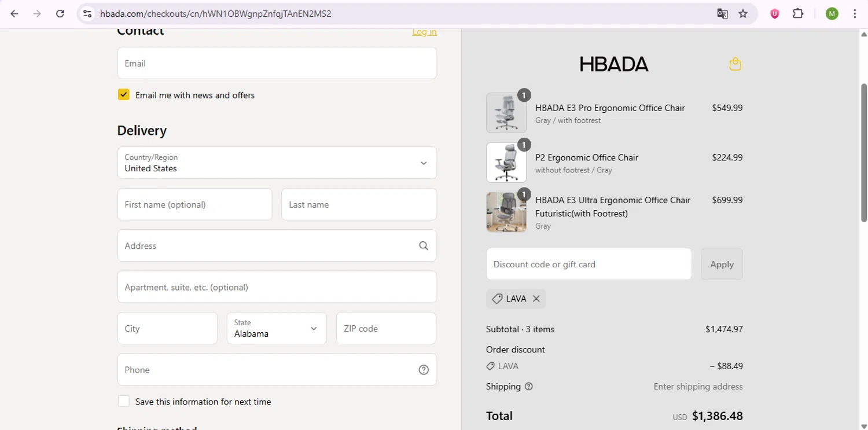Click the Delivery section heading
The image size is (868, 430).
(x=142, y=131)
